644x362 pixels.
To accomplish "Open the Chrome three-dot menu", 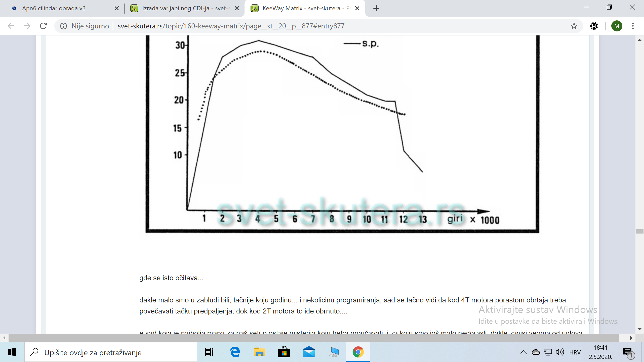I will pos(633,26).
